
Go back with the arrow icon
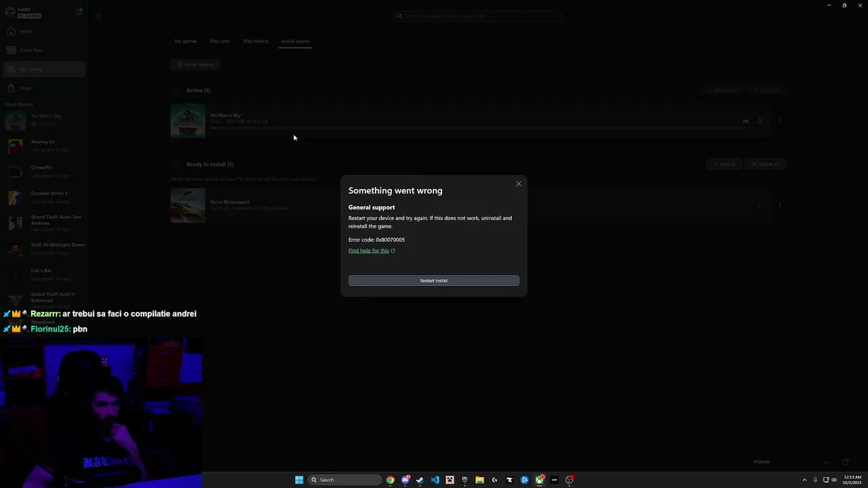98,16
